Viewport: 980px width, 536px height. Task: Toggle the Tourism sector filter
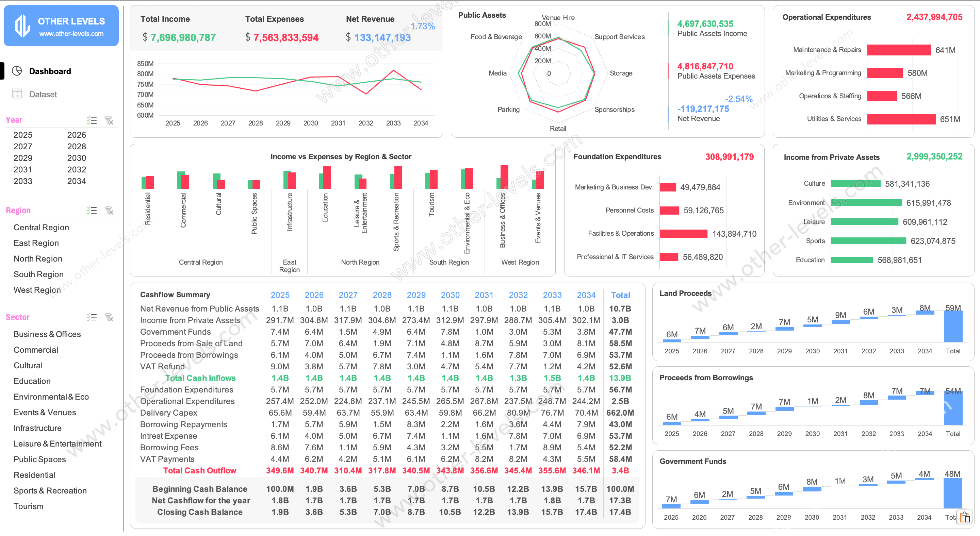[x=28, y=506]
